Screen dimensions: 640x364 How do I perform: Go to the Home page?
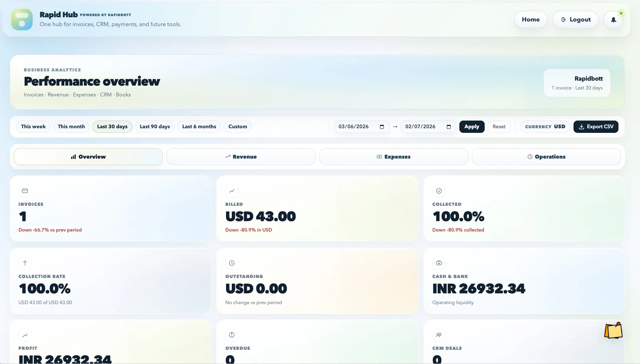530,20
